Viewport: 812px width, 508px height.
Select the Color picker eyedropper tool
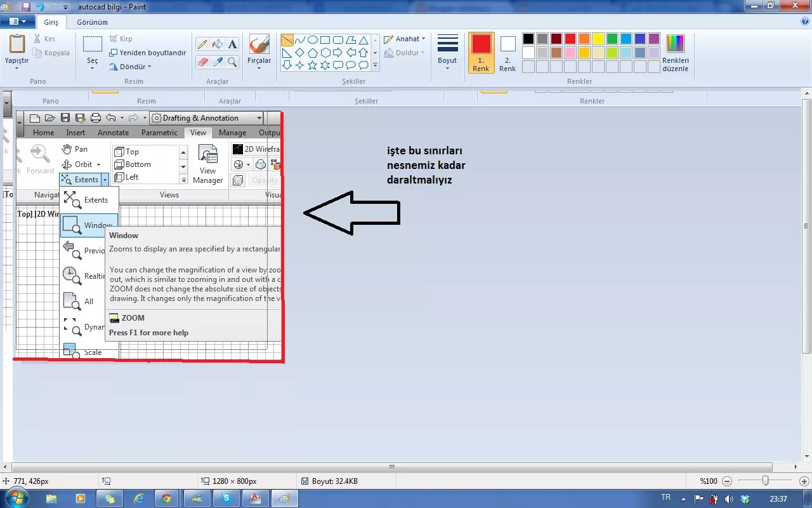coord(218,62)
